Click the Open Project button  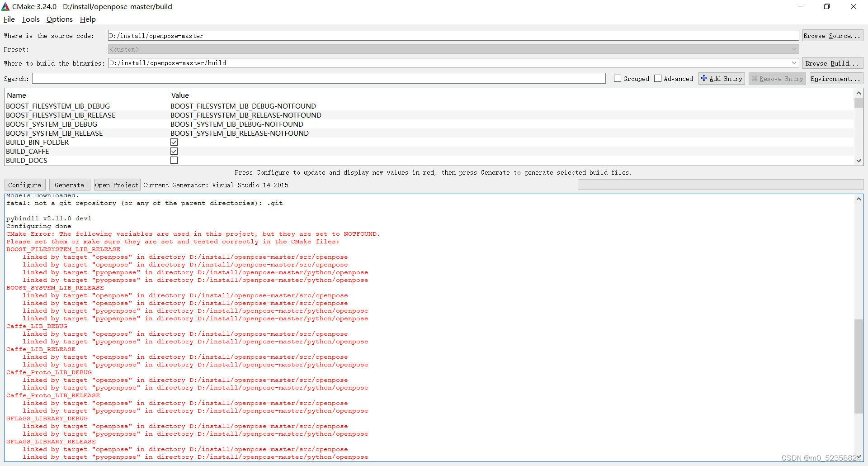pos(117,185)
